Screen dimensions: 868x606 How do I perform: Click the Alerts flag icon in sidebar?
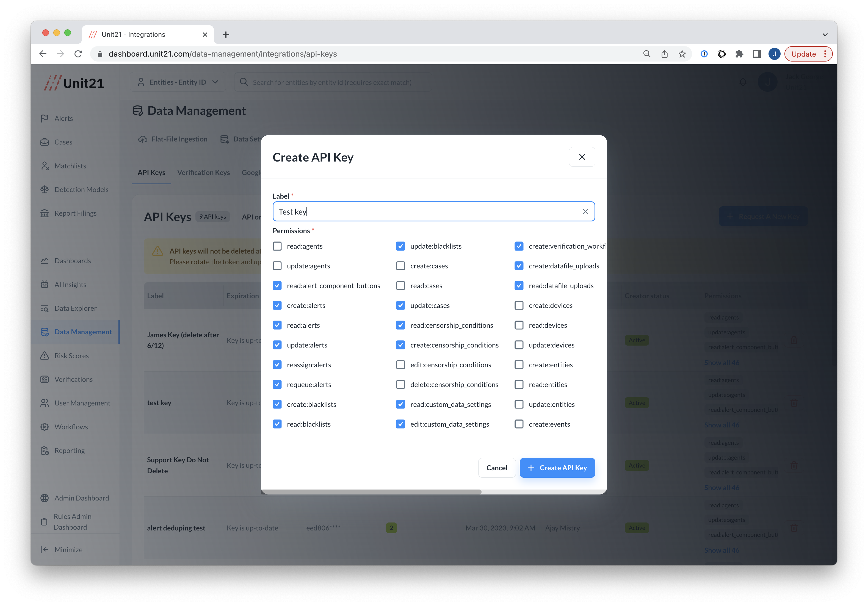coord(45,118)
